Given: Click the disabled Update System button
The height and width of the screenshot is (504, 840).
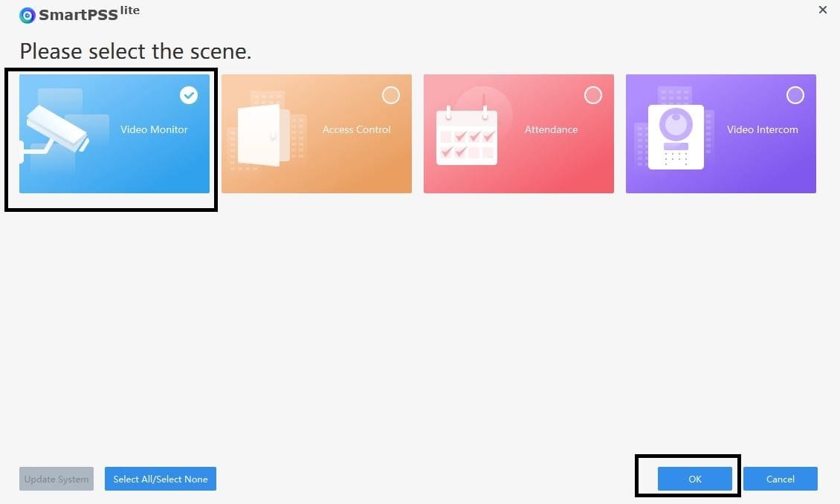Looking at the screenshot, I should pos(56,479).
